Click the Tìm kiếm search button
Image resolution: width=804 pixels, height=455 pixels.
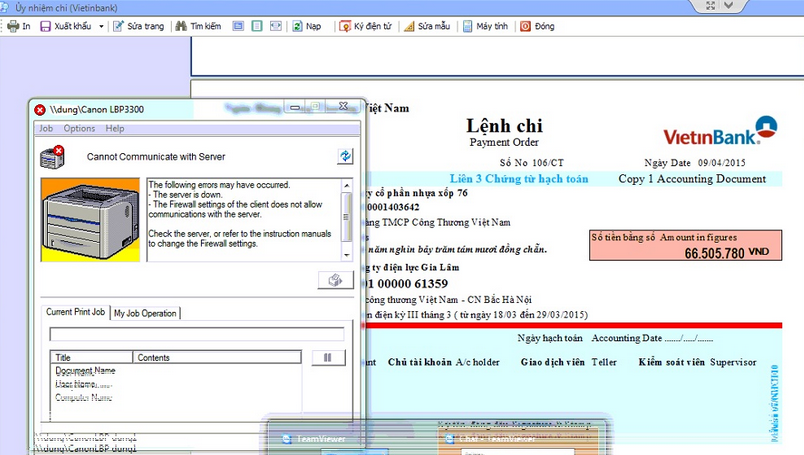pyautogui.click(x=198, y=26)
